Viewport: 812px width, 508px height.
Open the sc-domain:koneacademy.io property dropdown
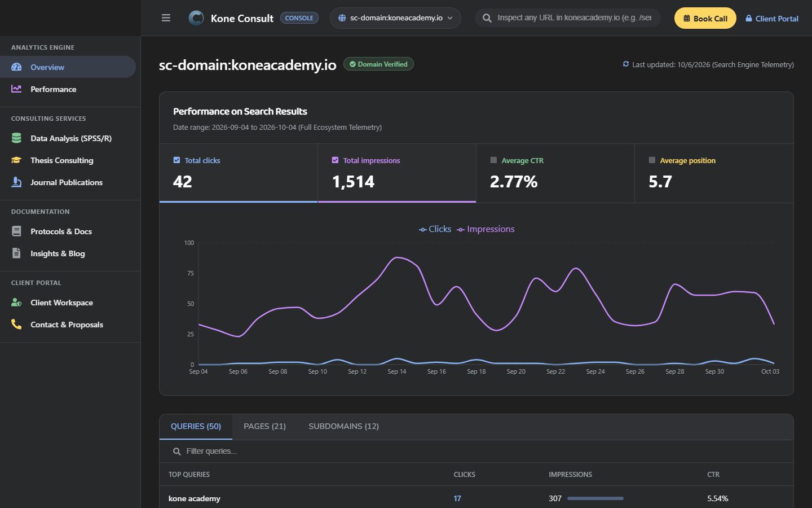pos(395,18)
